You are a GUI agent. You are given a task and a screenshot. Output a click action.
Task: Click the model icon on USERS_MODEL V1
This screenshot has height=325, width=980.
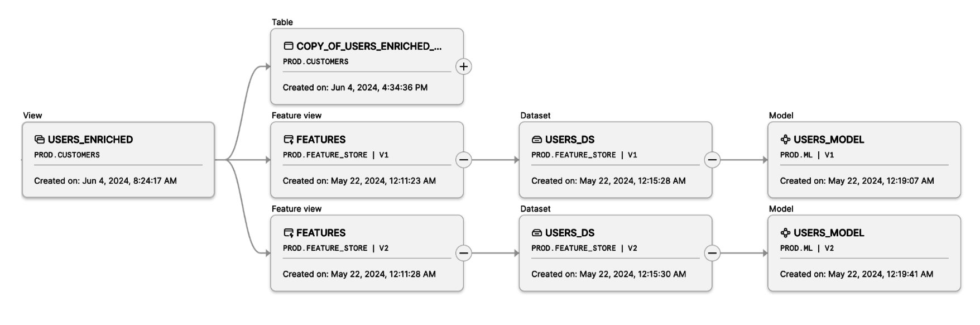point(785,140)
